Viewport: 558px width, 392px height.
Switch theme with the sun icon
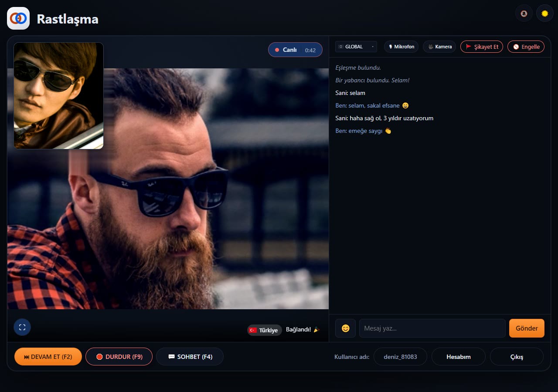coord(545,13)
